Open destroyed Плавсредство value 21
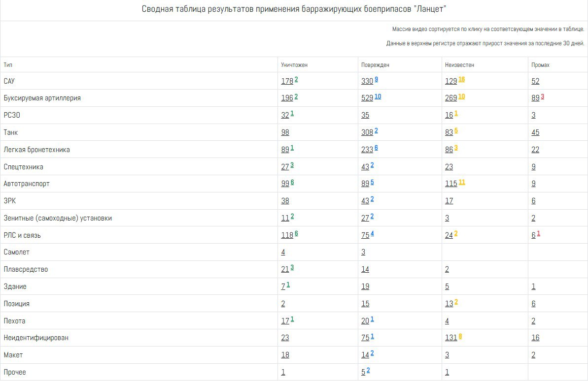The height and width of the screenshot is (381, 588). [x=285, y=269]
